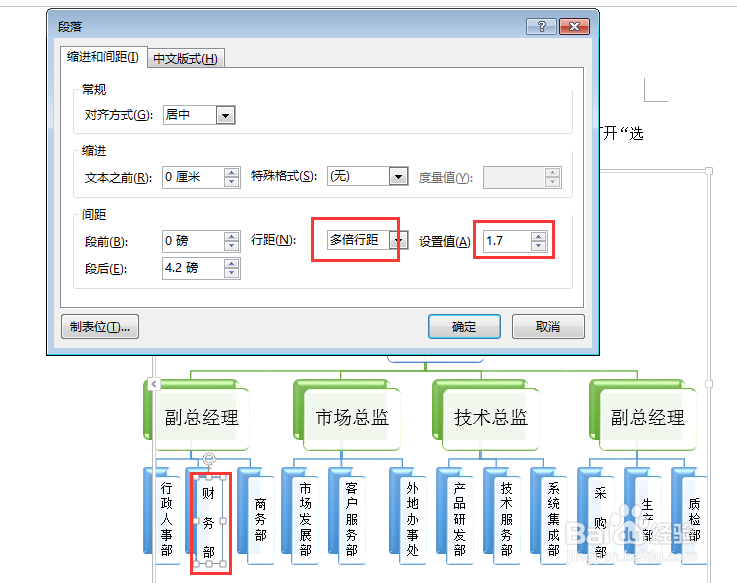Open the 行距 dropdown showing 多倍行距

click(x=399, y=240)
